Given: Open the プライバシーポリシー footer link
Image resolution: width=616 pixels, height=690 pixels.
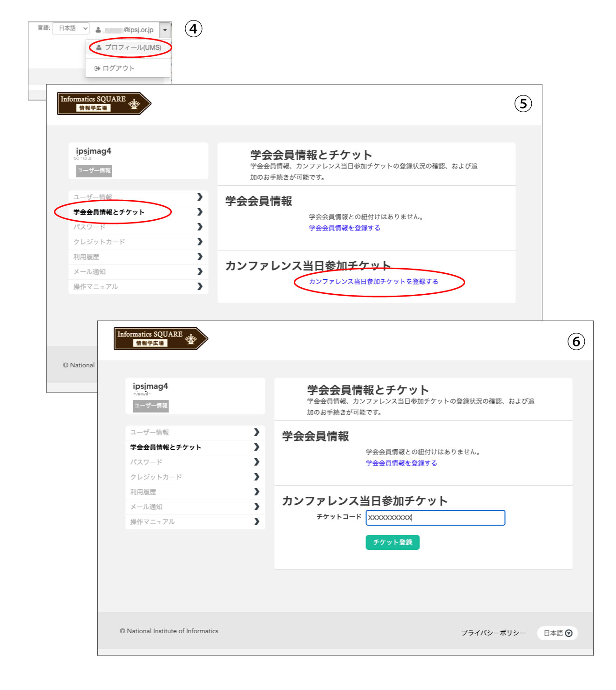Looking at the screenshot, I should [x=493, y=633].
